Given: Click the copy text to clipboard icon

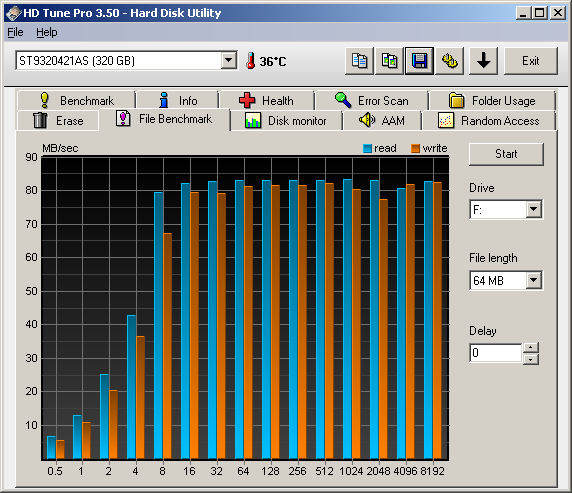Looking at the screenshot, I should 359,61.
